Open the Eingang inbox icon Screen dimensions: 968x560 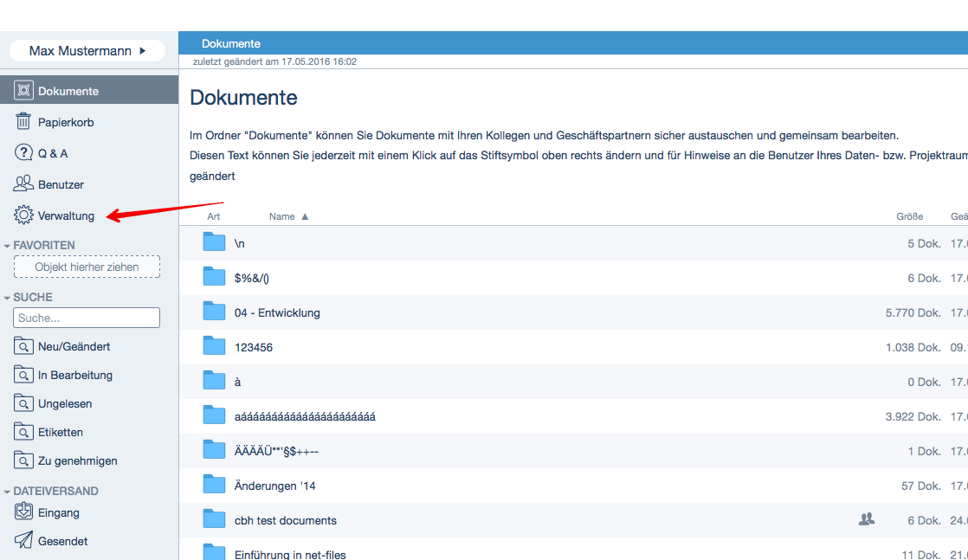(x=23, y=512)
